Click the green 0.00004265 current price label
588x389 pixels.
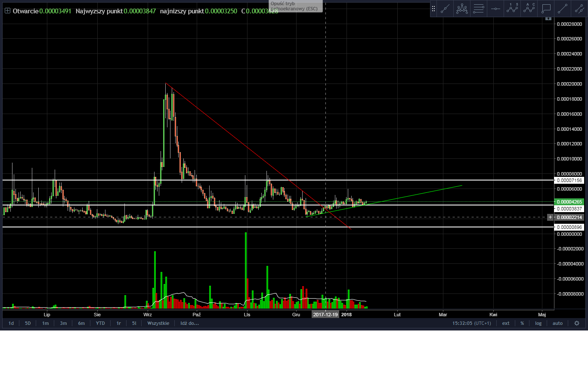(x=569, y=202)
